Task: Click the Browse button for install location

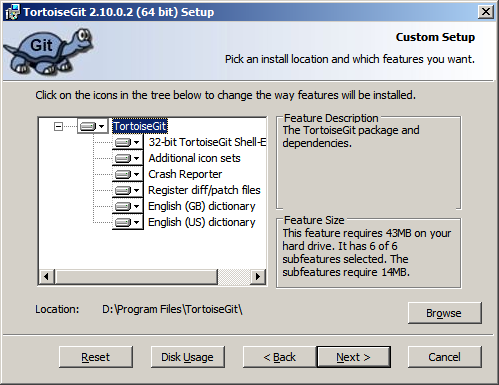Action: (x=444, y=313)
